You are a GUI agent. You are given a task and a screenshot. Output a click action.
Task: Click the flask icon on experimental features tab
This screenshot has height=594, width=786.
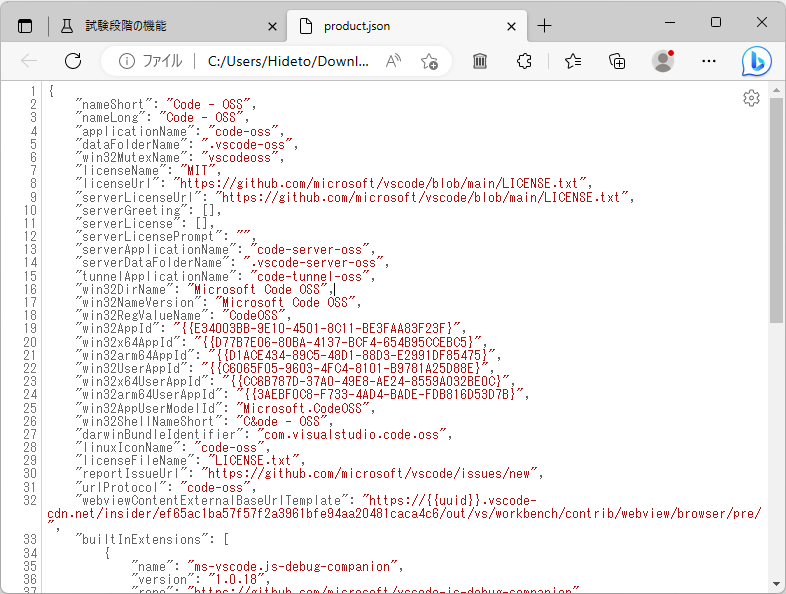click(x=67, y=26)
